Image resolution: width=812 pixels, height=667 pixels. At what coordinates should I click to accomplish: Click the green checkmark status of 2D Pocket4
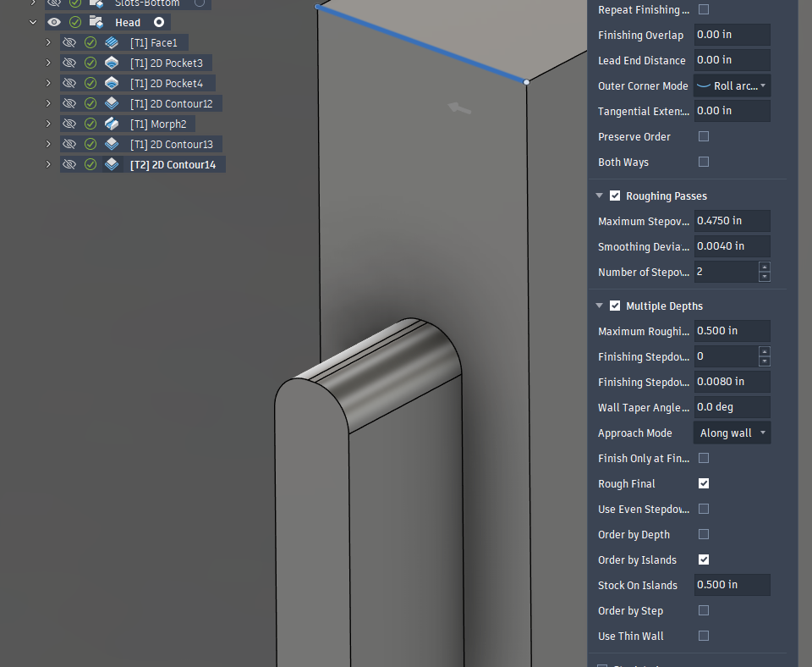pyautogui.click(x=91, y=83)
